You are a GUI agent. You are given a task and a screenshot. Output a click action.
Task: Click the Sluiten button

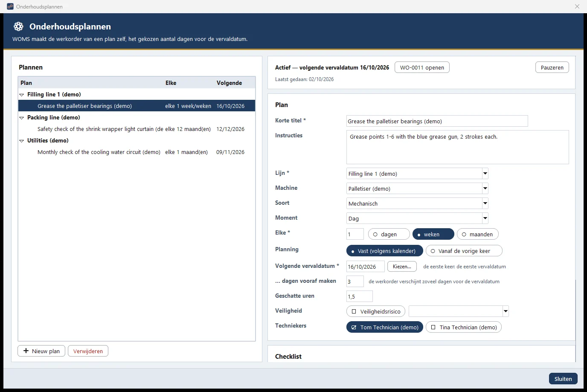pos(563,379)
